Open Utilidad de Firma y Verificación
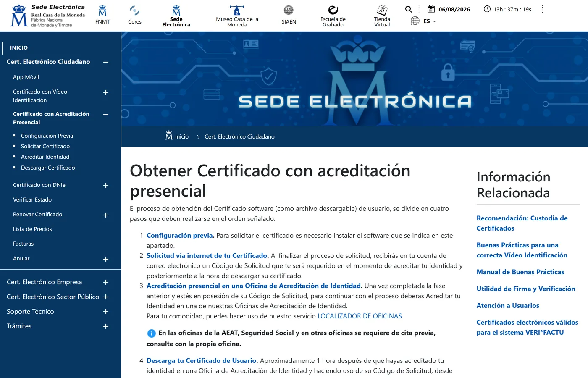Screen dimensions: 588x378 tap(526, 289)
